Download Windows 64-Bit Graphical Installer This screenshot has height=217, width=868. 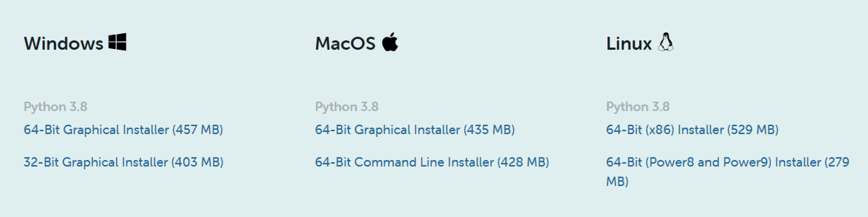click(x=123, y=130)
